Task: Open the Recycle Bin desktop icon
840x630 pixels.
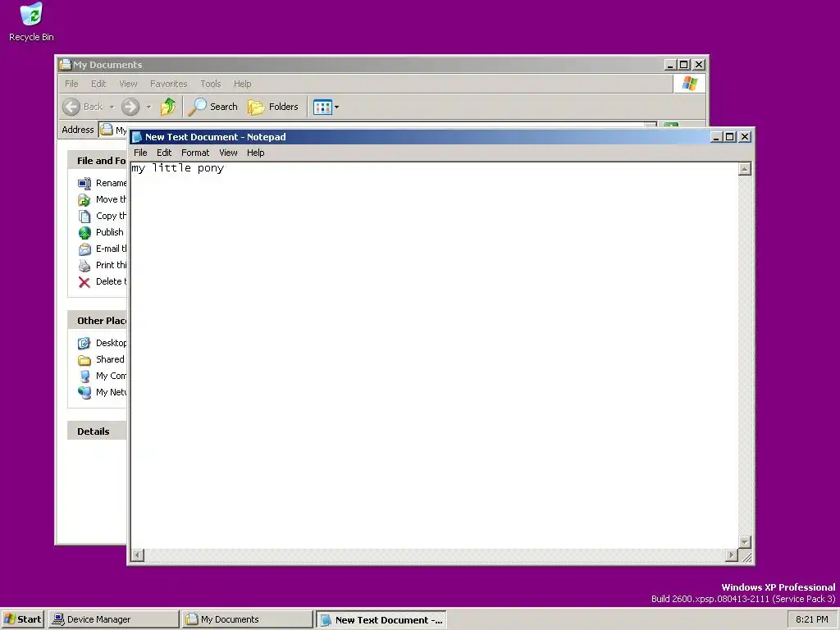Action: (x=31, y=22)
